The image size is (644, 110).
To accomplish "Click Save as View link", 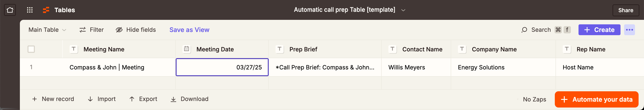I will [189, 30].
